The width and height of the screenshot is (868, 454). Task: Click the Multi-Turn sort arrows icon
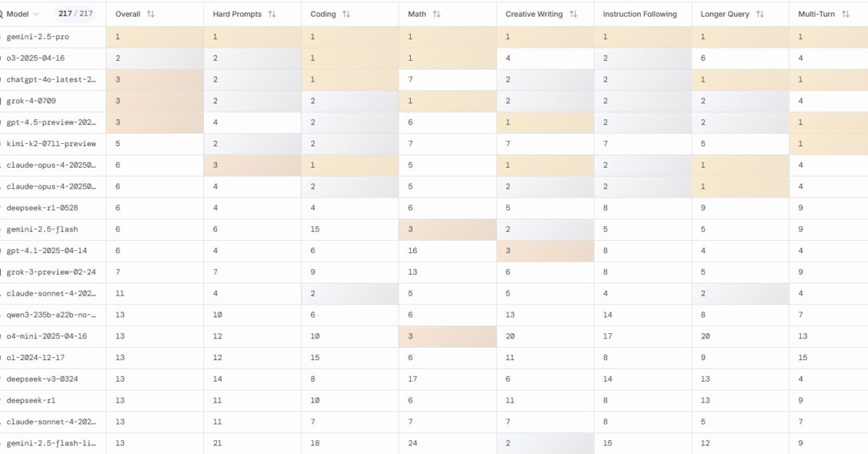pos(846,14)
